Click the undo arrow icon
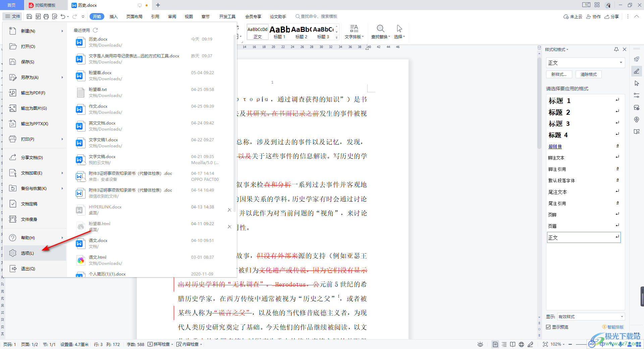Screen dimensions: 644x349 pos(63,16)
